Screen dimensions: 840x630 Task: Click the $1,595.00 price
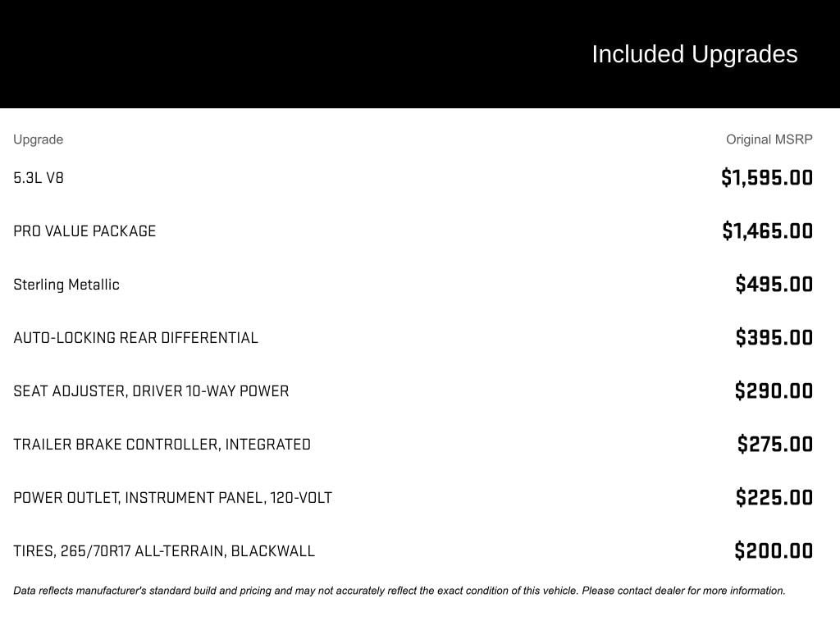pos(767,178)
